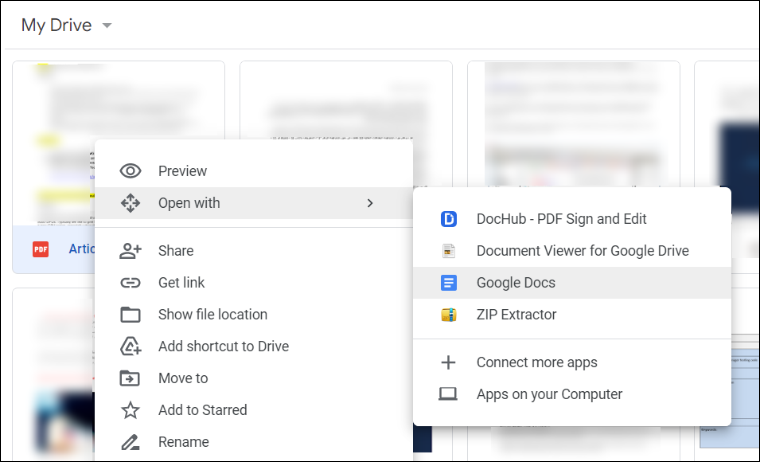Click the second file thumbnail in the top row
This screenshot has width=760, height=462.
pyautogui.click(x=346, y=100)
